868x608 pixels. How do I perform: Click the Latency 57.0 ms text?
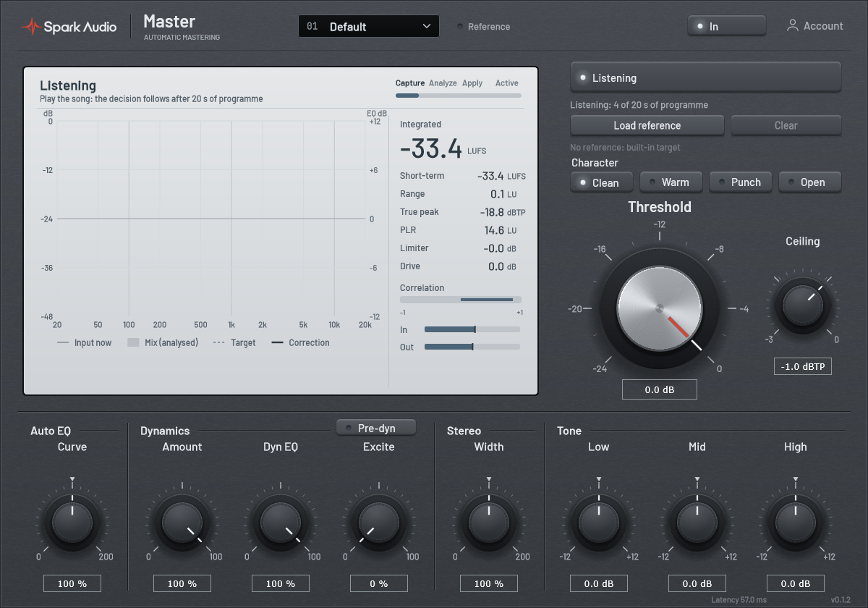739,600
